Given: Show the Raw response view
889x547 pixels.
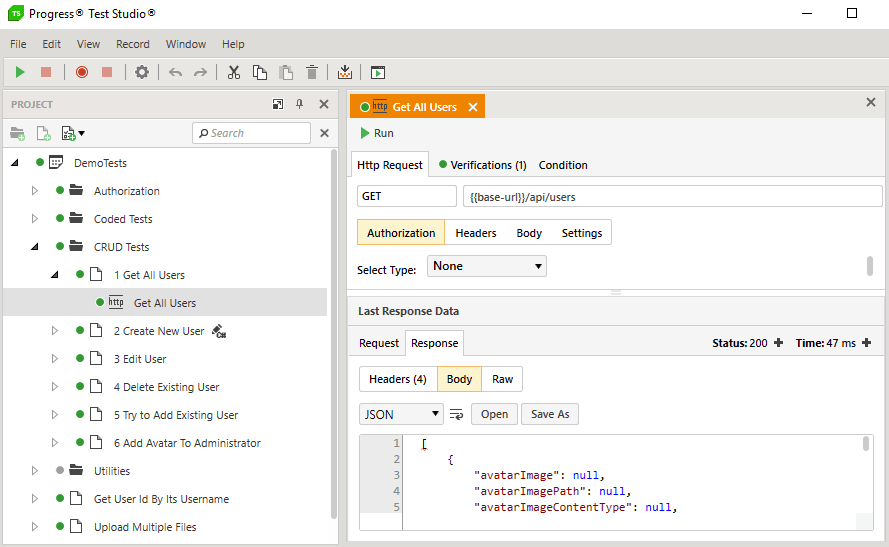Looking at the screenshot, I should pyautogui.click(x=502, y=379).
